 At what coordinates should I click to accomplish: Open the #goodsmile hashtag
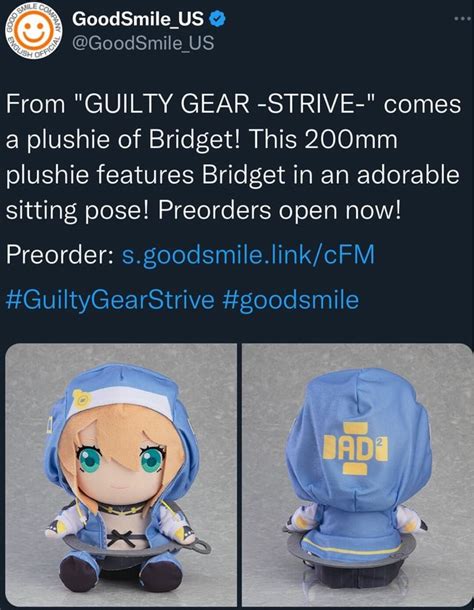click(290, 300)
